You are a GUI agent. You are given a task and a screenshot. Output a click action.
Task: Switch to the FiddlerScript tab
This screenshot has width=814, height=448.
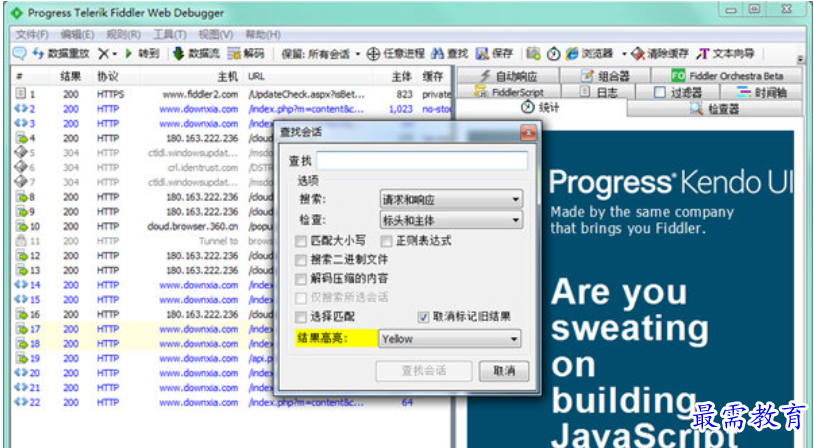pos(509,92)
